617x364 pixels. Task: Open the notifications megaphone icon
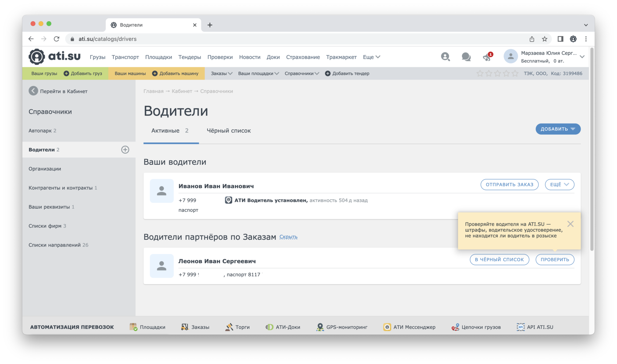pyautogui.click(x=487, y=57)
